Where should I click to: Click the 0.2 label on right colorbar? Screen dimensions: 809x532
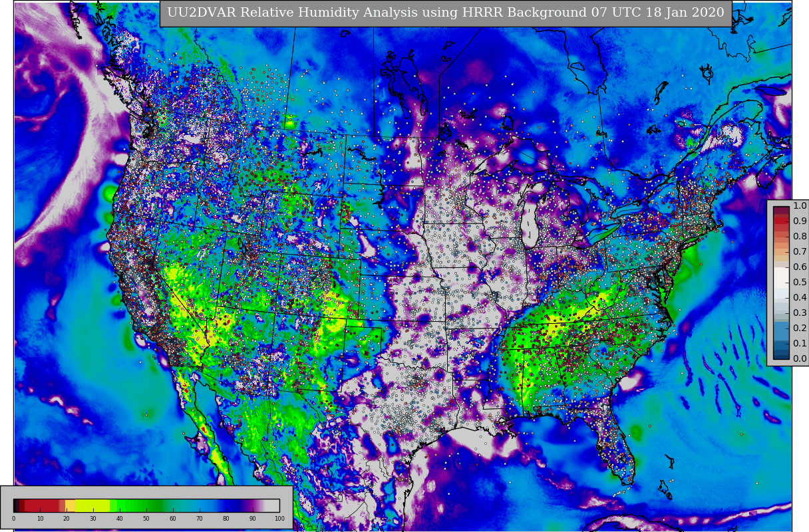tap(800, 329)
